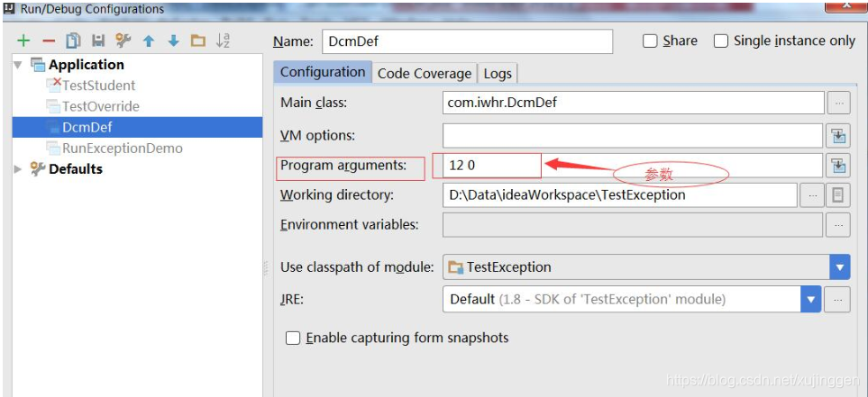The width and height of the screenshot is (868, 397).
Task: Click the VM options text field
Action: pyautogui.click(x=633, y=135)
